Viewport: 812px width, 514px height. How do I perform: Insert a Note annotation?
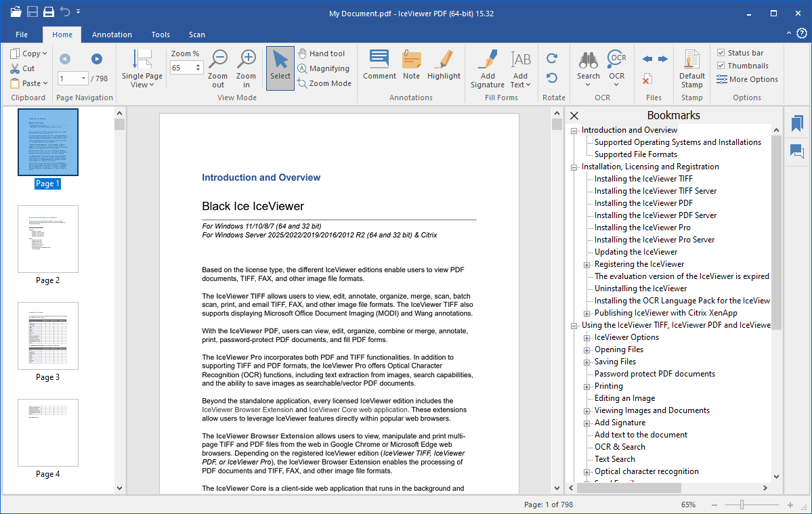pyautogui.click(x=411, y=65)
